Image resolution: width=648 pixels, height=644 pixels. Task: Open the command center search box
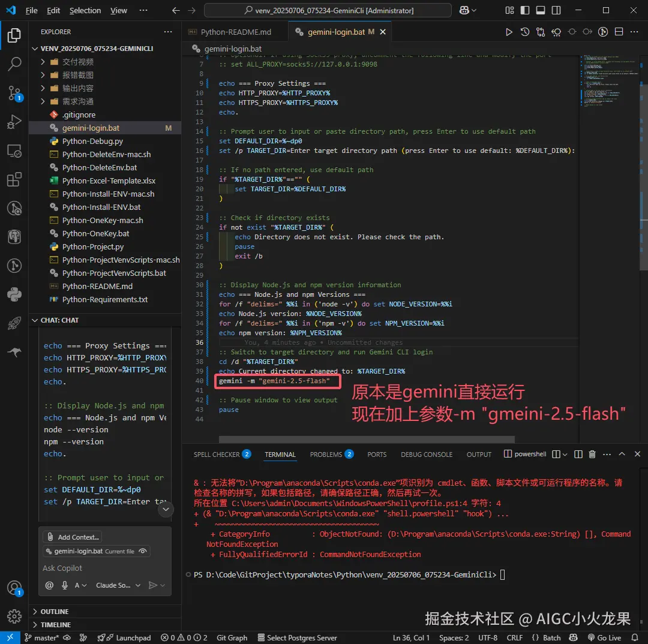tap(328, 10)
